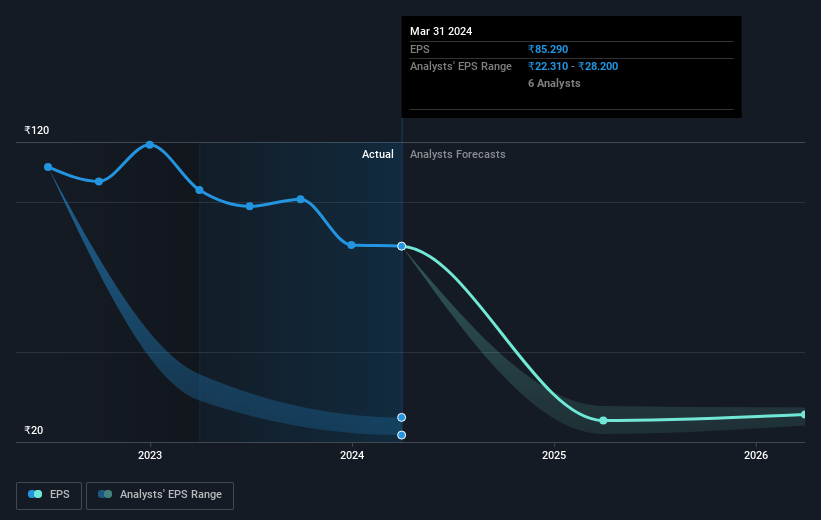
Task: Click the Mar 31 2024 tooltip date
Action: pos(441,31)
